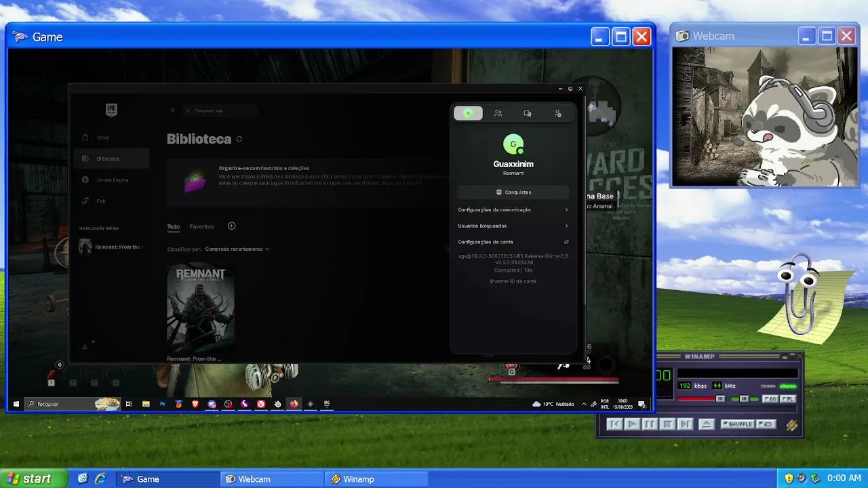868x488 pixels.
Task: Launch Internet Explorer from quick launch
Action: (x=100, y=479)
